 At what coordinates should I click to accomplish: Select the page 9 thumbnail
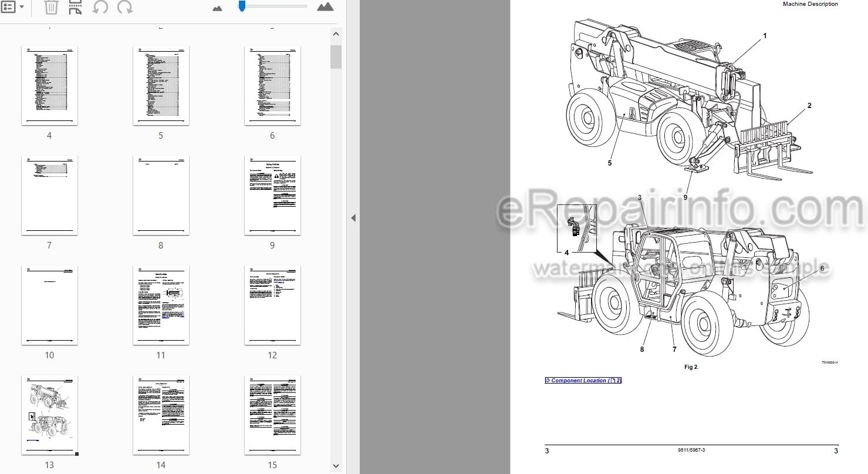tap(272, 195)
